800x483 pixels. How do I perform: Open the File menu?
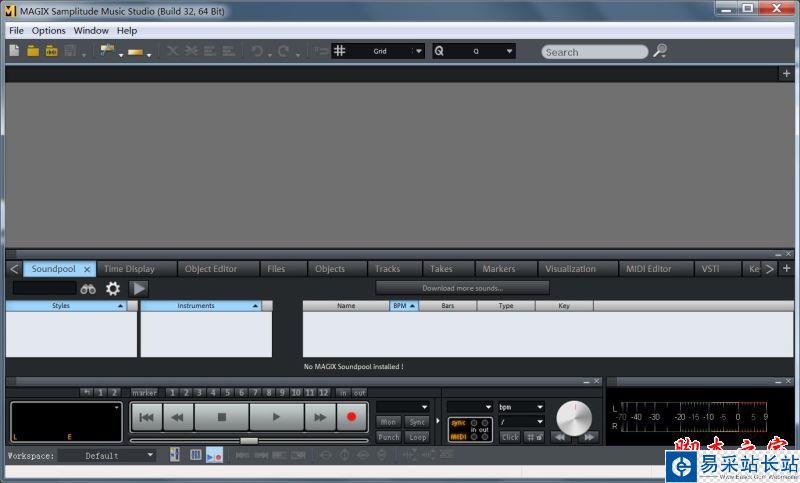[16, 31]
